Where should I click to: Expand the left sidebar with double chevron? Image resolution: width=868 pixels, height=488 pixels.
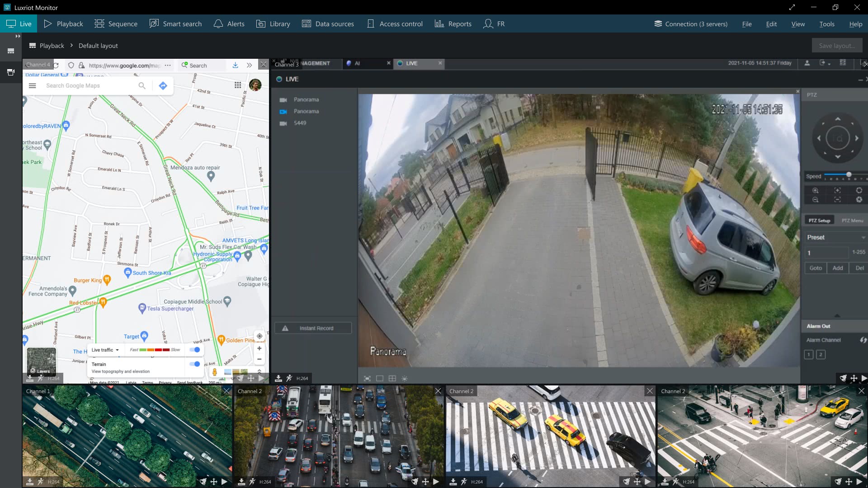pos(18,36)
